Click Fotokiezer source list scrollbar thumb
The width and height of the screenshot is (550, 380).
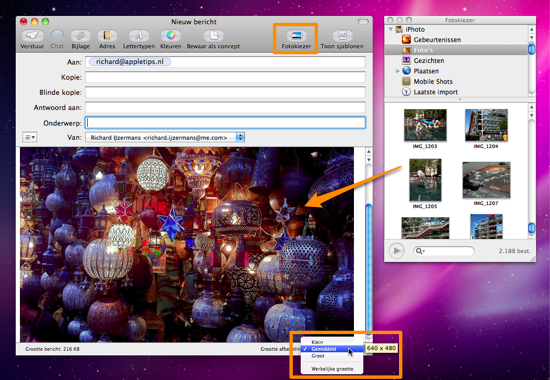click(531, 49)
